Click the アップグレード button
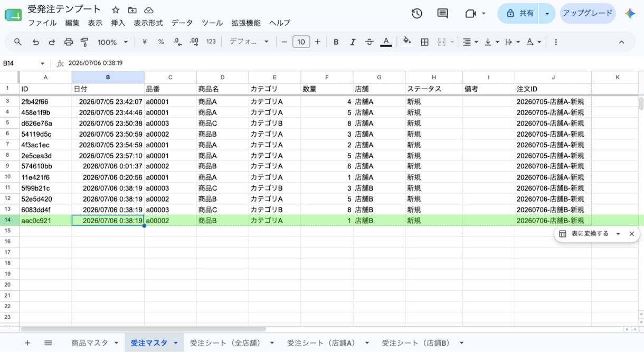 pyautogui.click(x=588, y=14)
